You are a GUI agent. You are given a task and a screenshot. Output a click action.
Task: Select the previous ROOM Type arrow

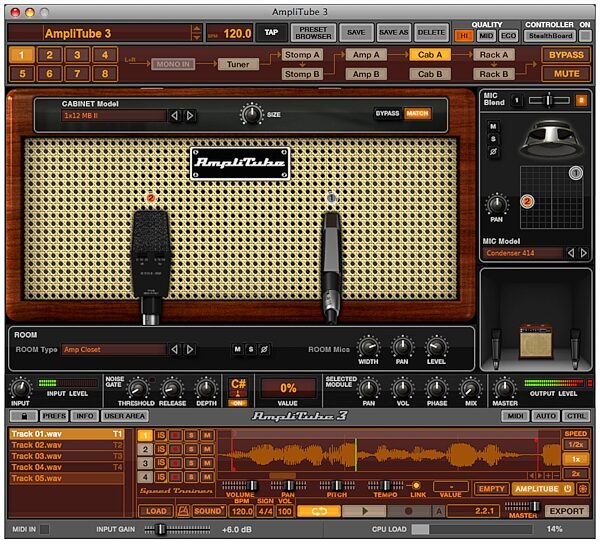(x=174, y=349)
